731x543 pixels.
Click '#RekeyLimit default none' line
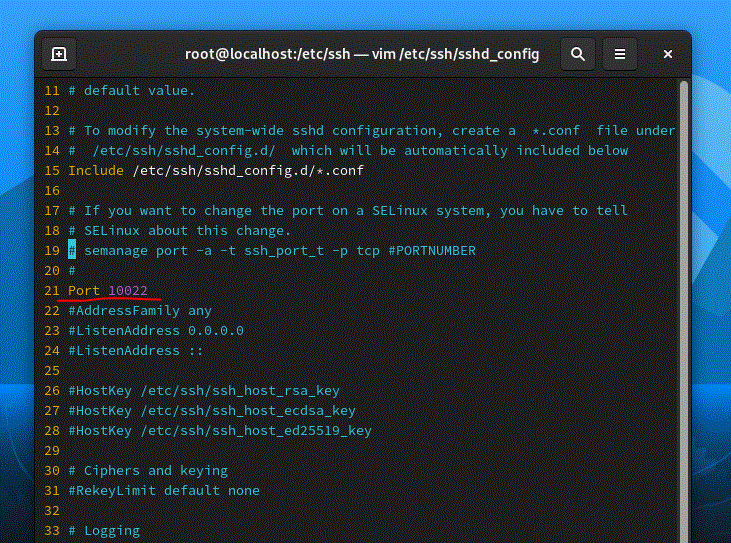[x=164, y=491]
